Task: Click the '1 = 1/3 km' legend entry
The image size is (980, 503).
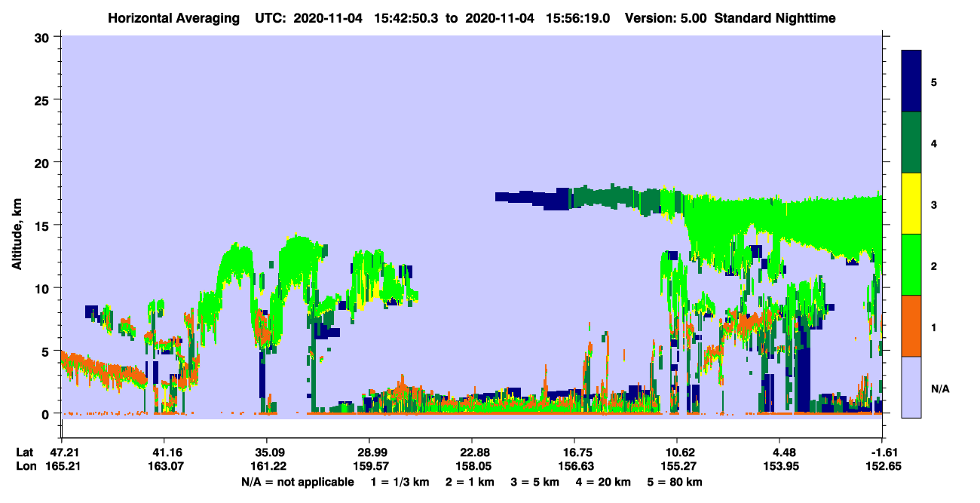Action: [399, 482]
